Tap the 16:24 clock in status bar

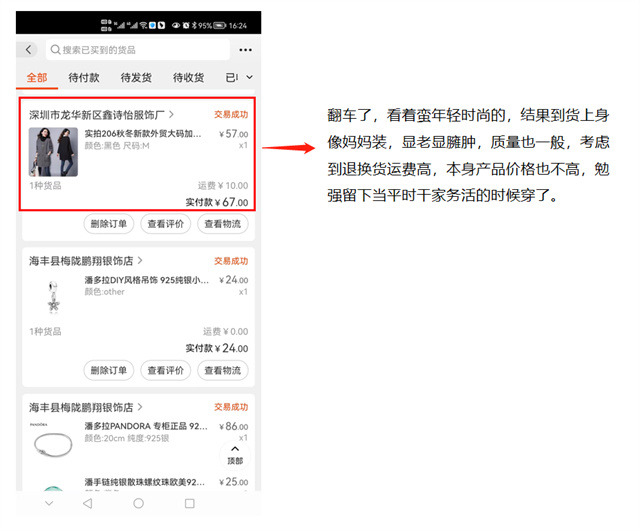(238, 25)
